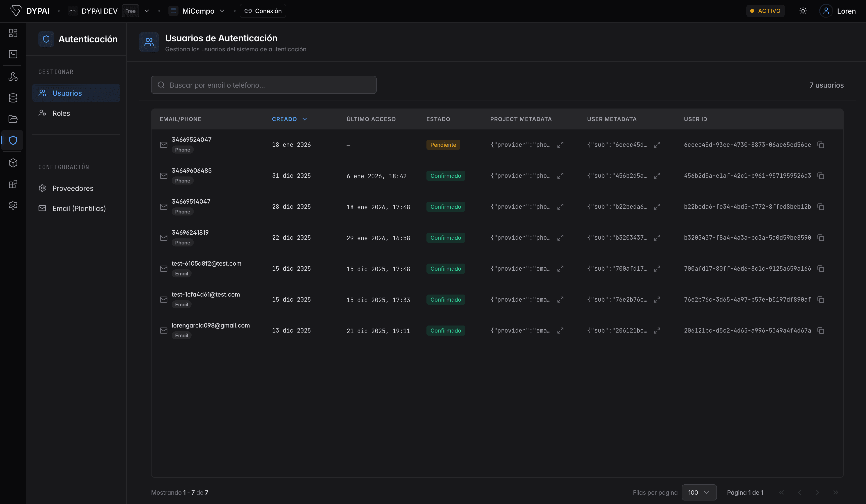
Task: Expand user metadata for 34669524047
Action: [657, 145]
